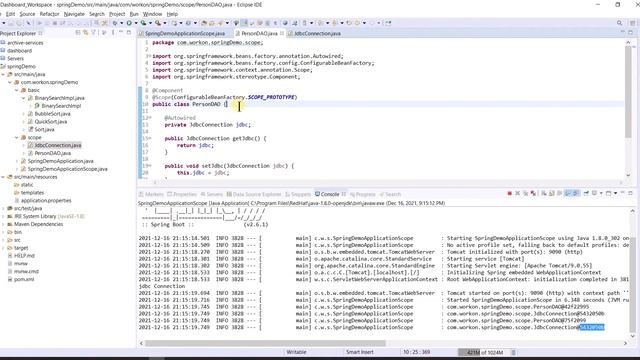Minimize the Project Explorer view
Screen dimensions: 640x360
(121, 32)
